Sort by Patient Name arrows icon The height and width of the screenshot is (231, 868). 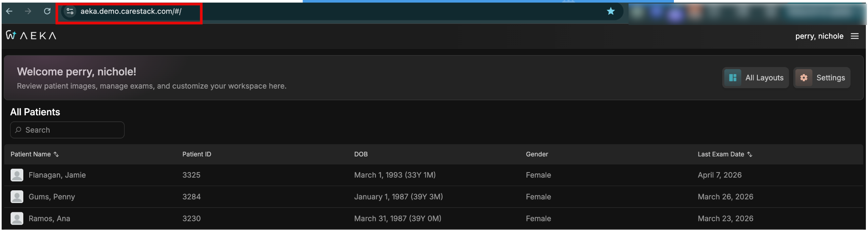pyautogui.click(x=56, y=154)
